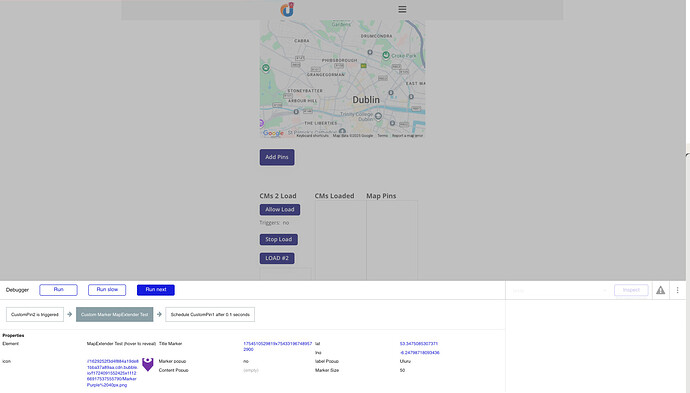The image size is (690, 393).
Task: Click the debugger Run button
Action: tap(59, 290)
